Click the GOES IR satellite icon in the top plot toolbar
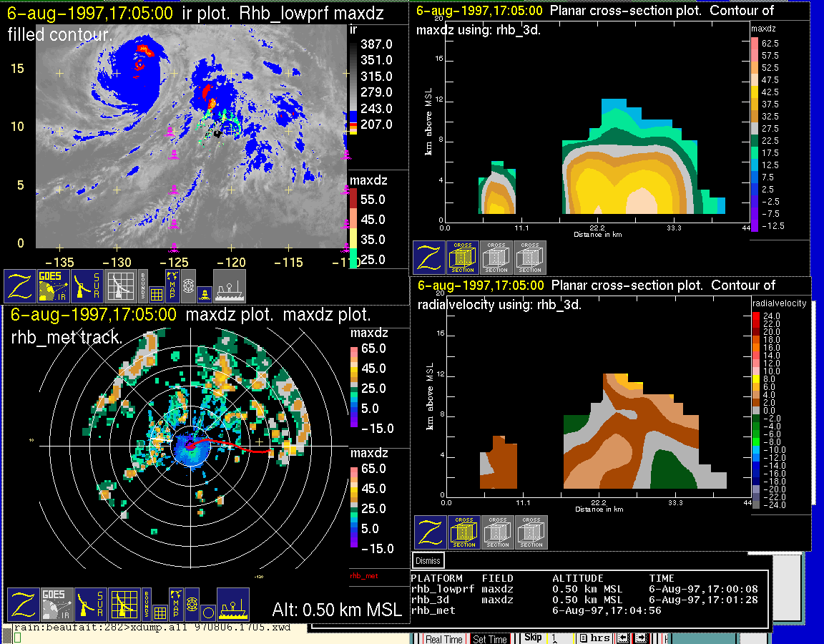 [x=54, y=286]
